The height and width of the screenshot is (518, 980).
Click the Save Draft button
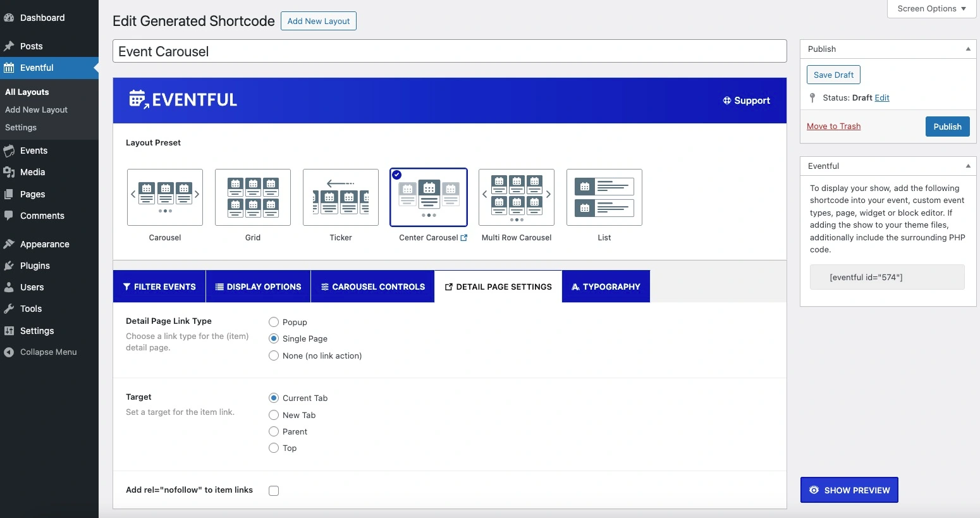(x=833, y=75)
